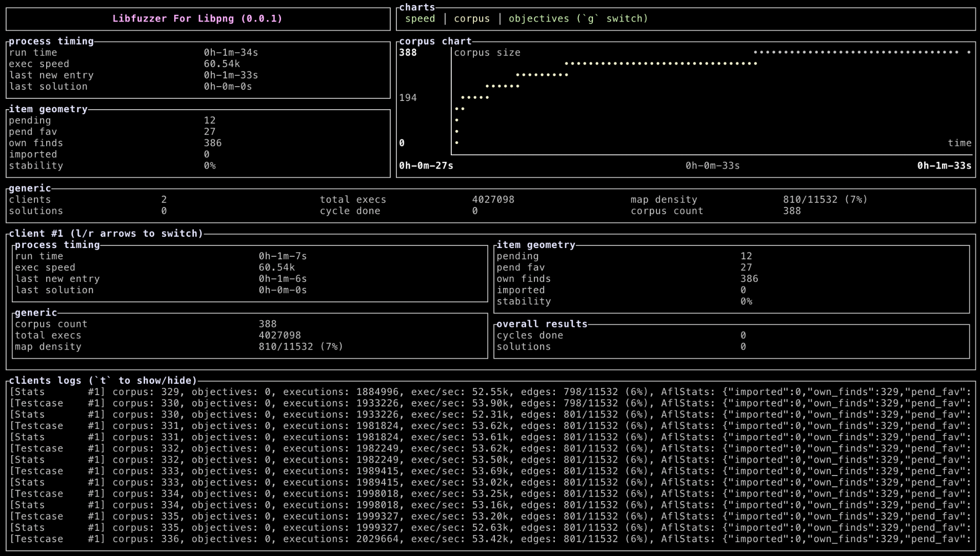The width and height of the screenshot is (980, 556).
Task: Click map density value in top generic panel
Action: click(825, 200)
